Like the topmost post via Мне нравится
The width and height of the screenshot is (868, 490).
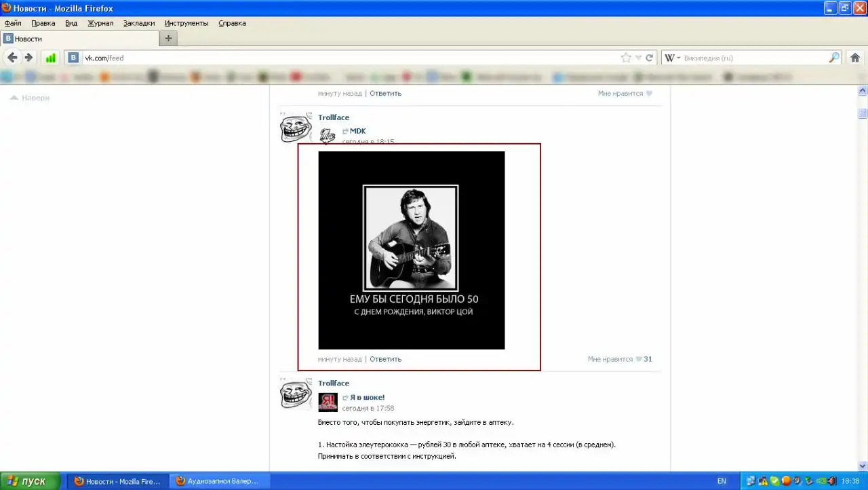tap(624, 94)
